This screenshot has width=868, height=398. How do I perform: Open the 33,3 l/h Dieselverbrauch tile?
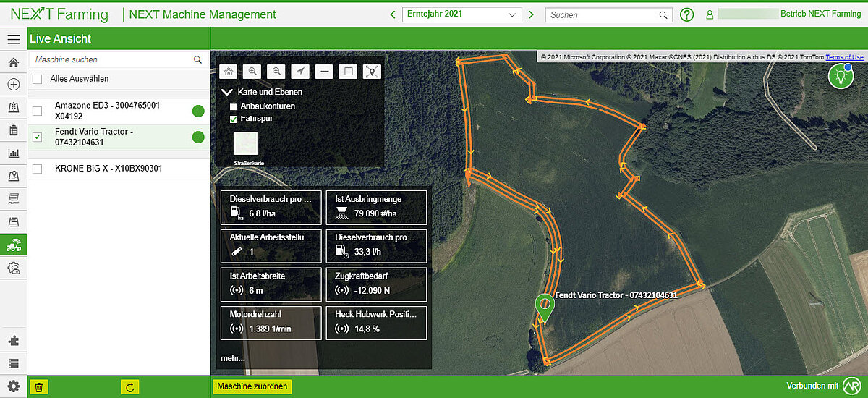(376, 245)
